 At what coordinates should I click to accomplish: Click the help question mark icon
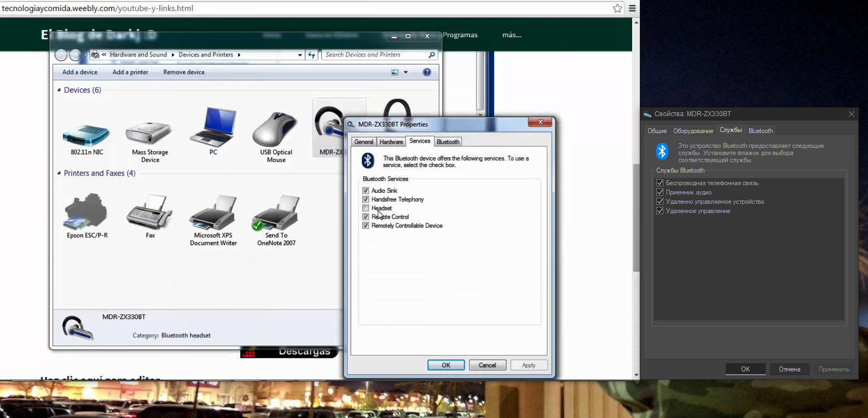pyautogui.click(x=427, y=72)
